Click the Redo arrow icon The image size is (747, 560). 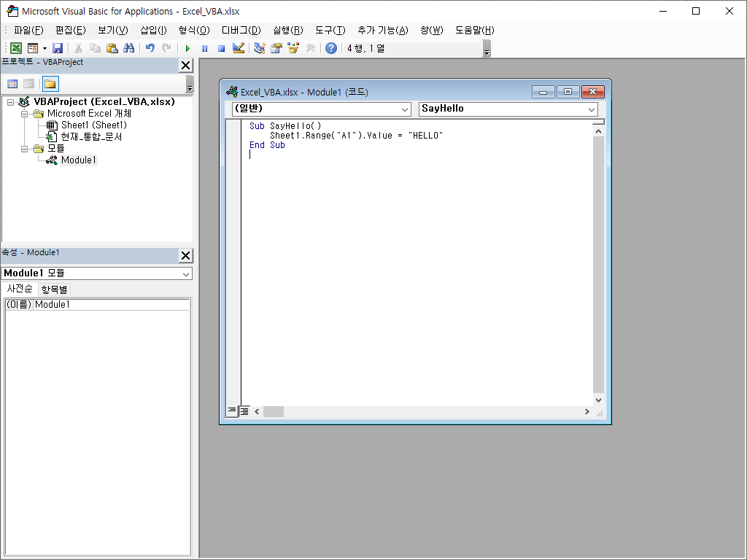tap(166, 48)
